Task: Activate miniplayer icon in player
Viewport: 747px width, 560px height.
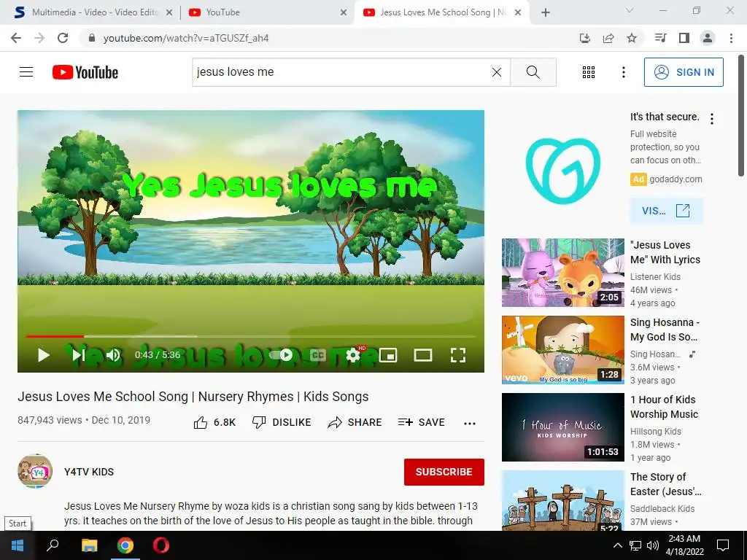Action: point(388,355)
